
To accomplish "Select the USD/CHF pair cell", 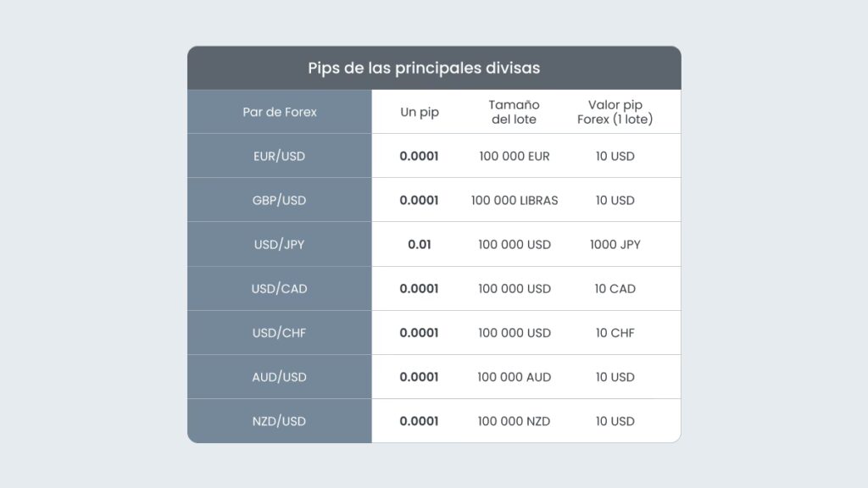I will (x=280, y=333).
